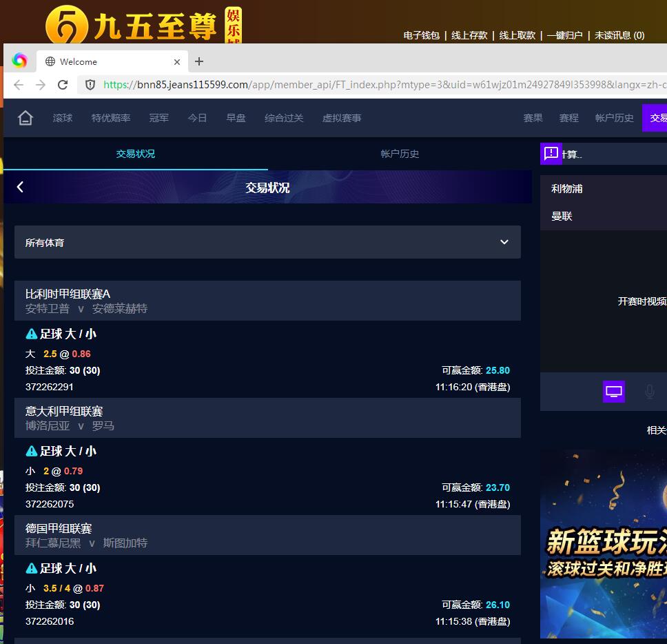This screenshot has height=644, width=667.
Task: Click the timestamp 11:15:47 (香港盘)
Action: [x=473, y=504]
